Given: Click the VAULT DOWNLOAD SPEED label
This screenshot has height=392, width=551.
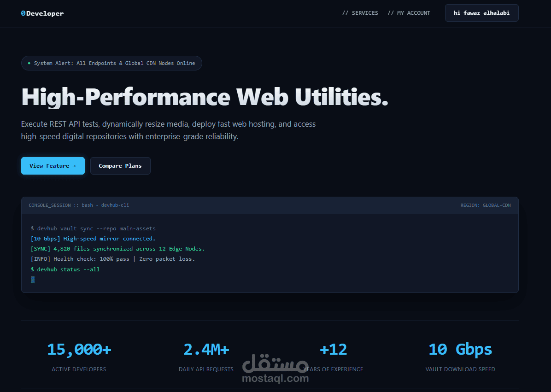Looking at the screenshot, I should [x=460, y=369].
